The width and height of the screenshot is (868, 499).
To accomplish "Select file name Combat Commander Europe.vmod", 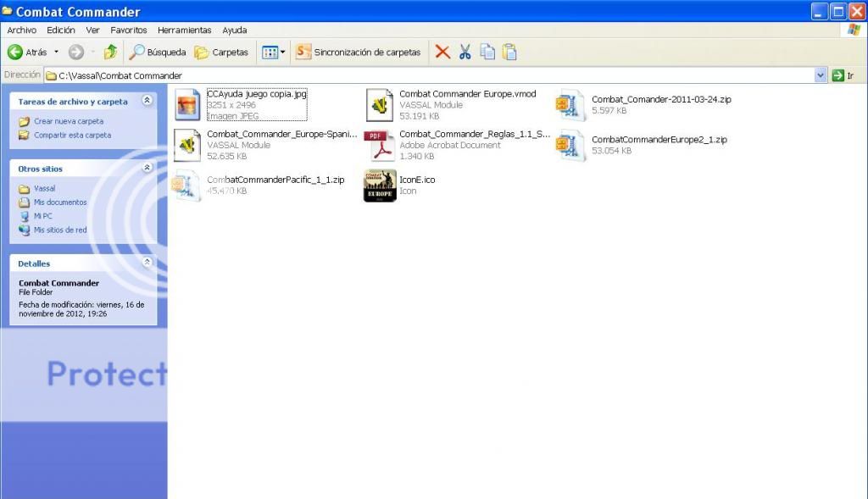I will pyautogui.click(x=468, y=94).
